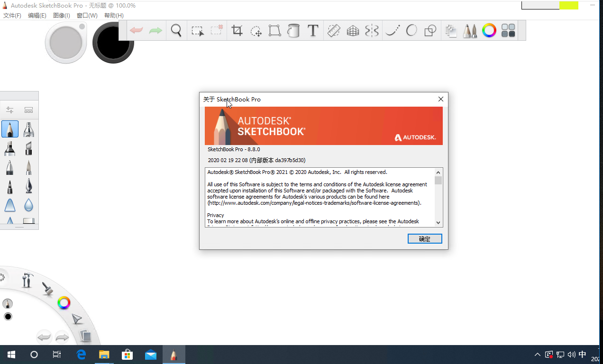Viewport: 603px width, 364px height.
Task: Open the Brush Library icon
Action: [x=28, y=110]
